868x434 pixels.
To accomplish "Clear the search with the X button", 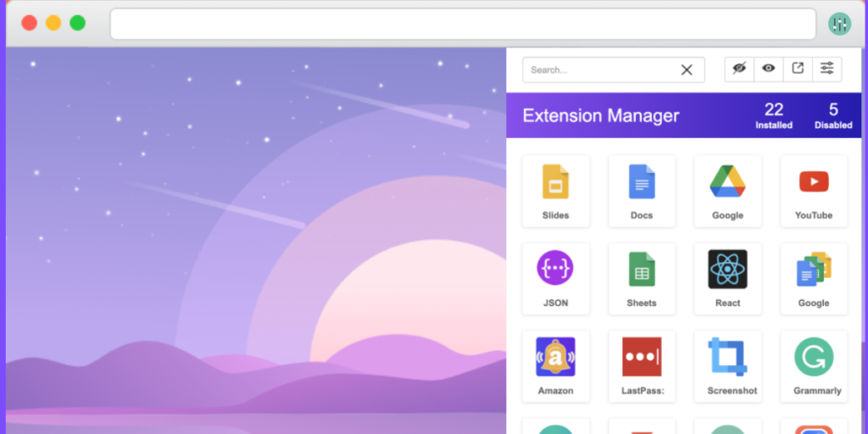I will 687,70.
